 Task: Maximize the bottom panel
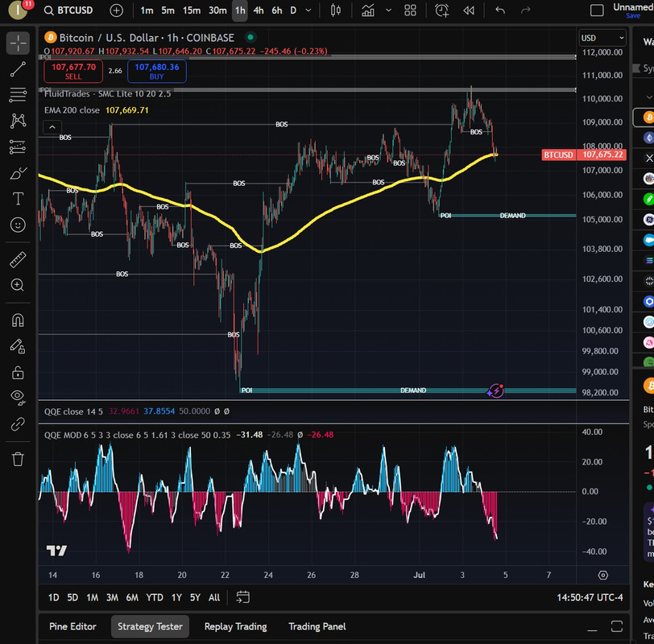(617, 626)
